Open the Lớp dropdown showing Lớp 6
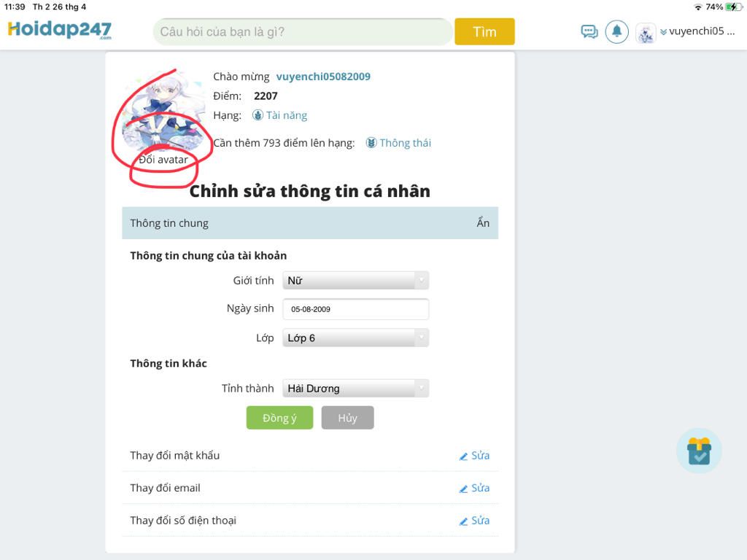Screen dimensions: 747x560 coord(355,338)
